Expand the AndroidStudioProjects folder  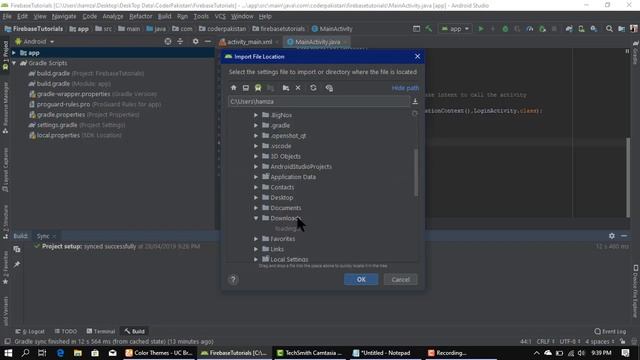(256, 167)
